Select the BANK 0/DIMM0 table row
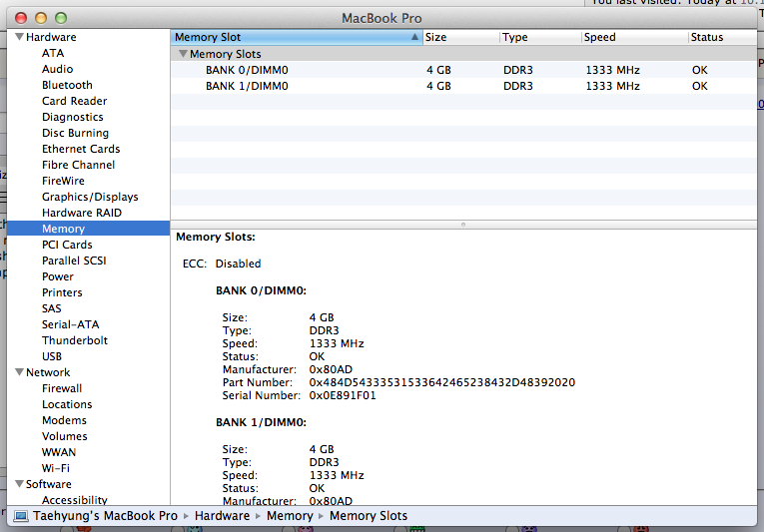The image size is (764, 532). (463, 70)
